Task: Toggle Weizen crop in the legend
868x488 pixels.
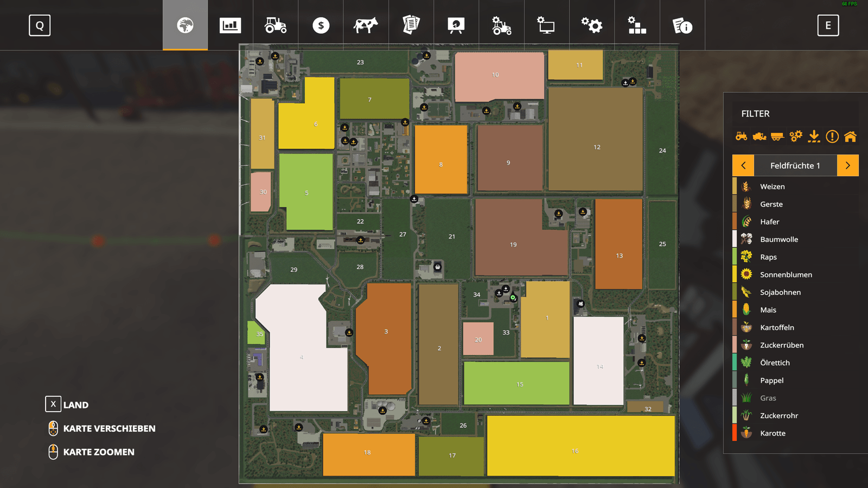Action: [x=795, y=187]
